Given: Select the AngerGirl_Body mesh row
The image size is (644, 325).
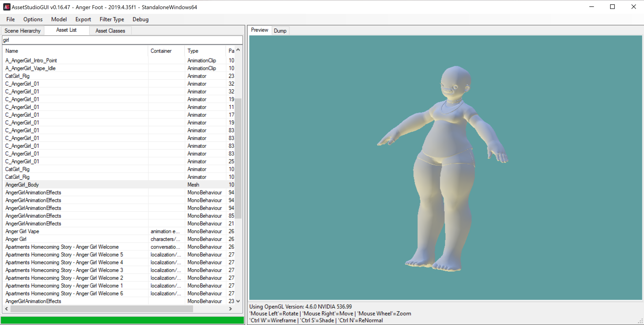Looking at the screenshot, I should click(x=119, y=185).
